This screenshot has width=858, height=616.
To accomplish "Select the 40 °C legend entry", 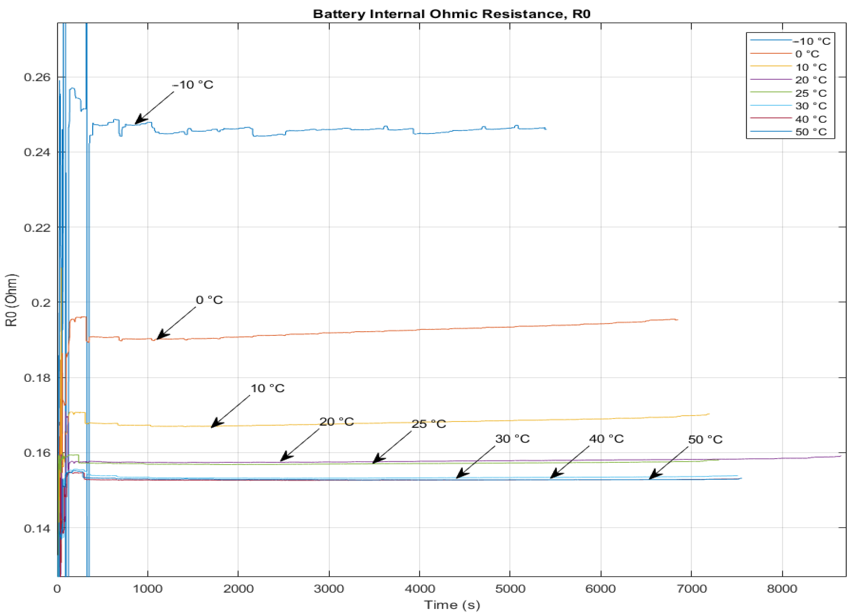I will (811, 119).
